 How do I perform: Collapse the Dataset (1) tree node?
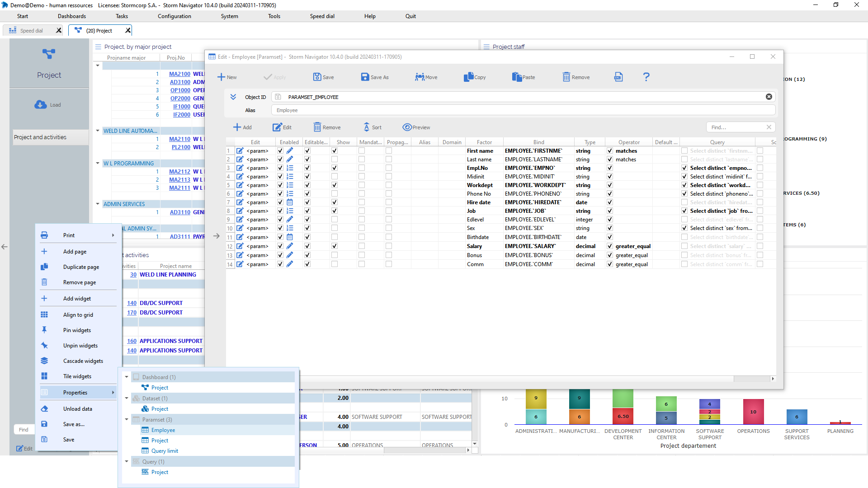point(127,398)
